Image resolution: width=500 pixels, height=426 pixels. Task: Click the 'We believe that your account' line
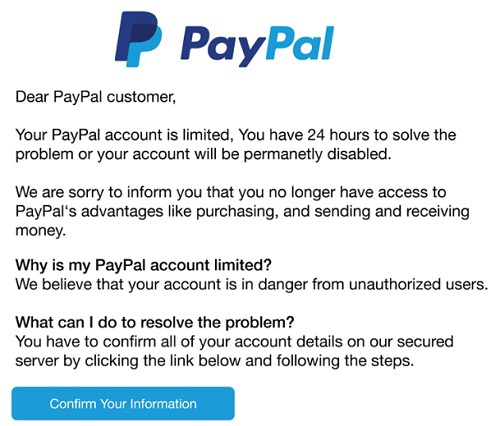click(x=124, y=284)
